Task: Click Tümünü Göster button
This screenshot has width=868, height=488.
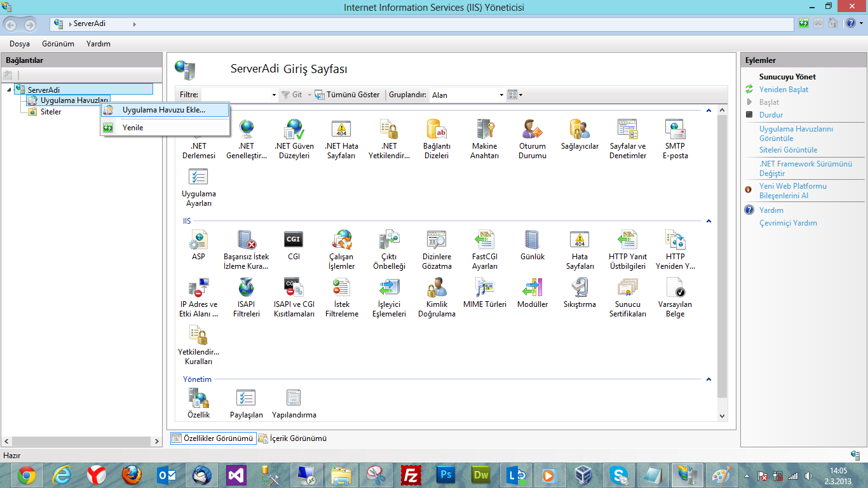Action: [348, 95]
